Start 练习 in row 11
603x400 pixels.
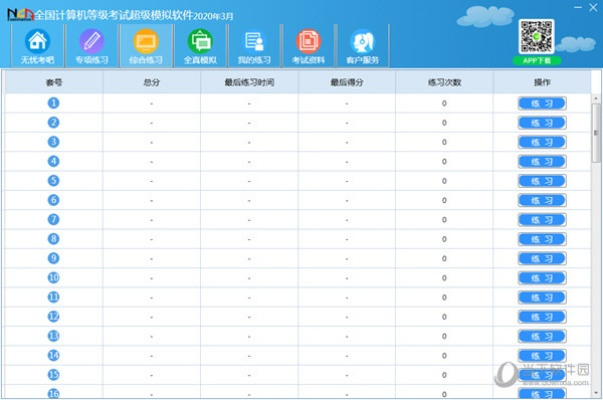coord(542,297)
